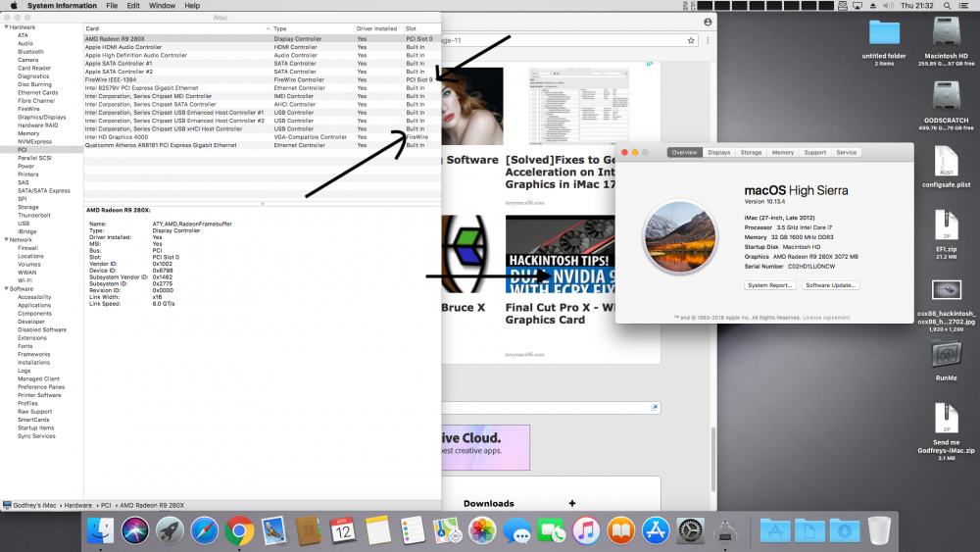Open Notification Center list icon in menu bar
The height and width of the screenshot is (552, 980).
pyautogui.click(x=963, y=6)
